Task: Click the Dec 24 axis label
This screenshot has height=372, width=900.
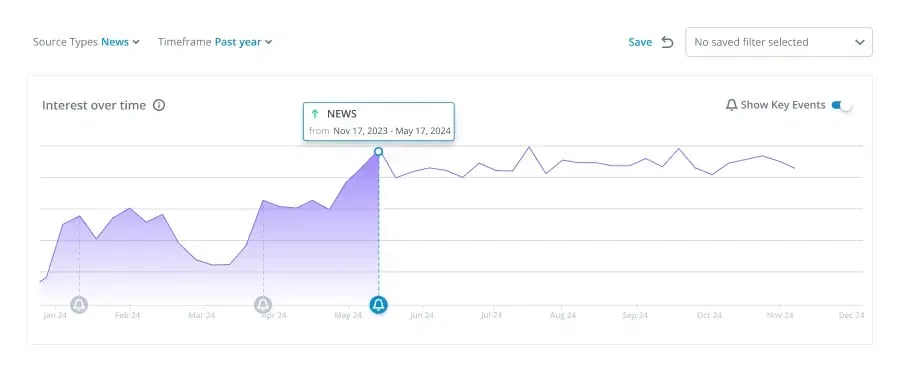Action: [851, 315]
